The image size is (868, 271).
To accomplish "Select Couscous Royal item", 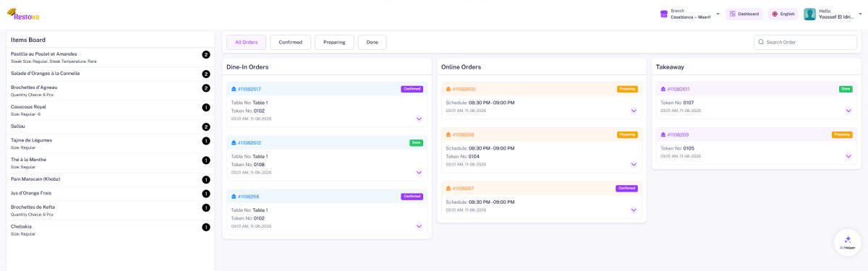I will coord(110,110).
